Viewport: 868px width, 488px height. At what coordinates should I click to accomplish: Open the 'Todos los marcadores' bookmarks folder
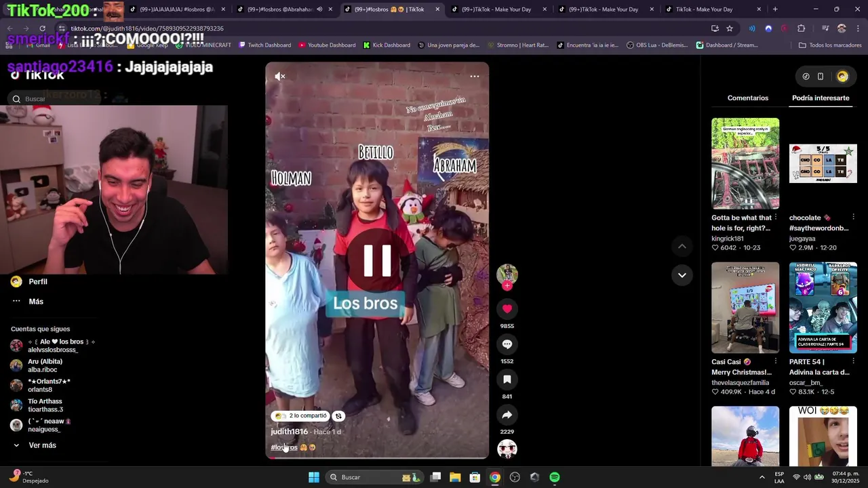pos(830,45)
